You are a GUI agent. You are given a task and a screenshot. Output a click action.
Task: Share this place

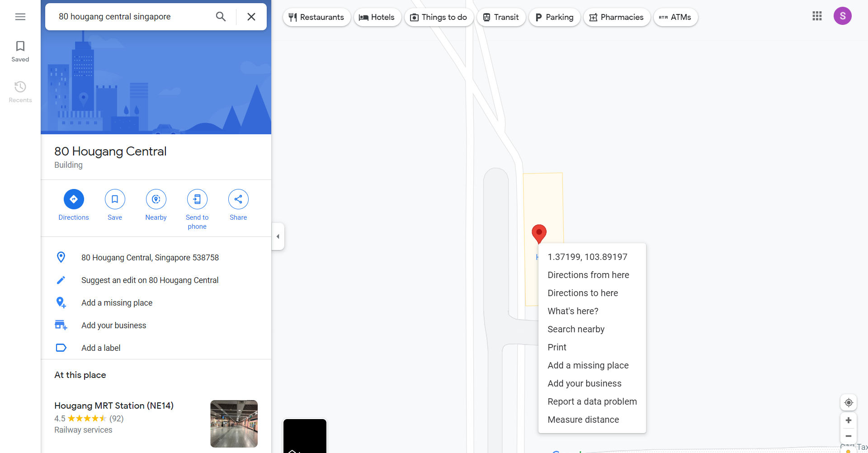tap(238, 205)
